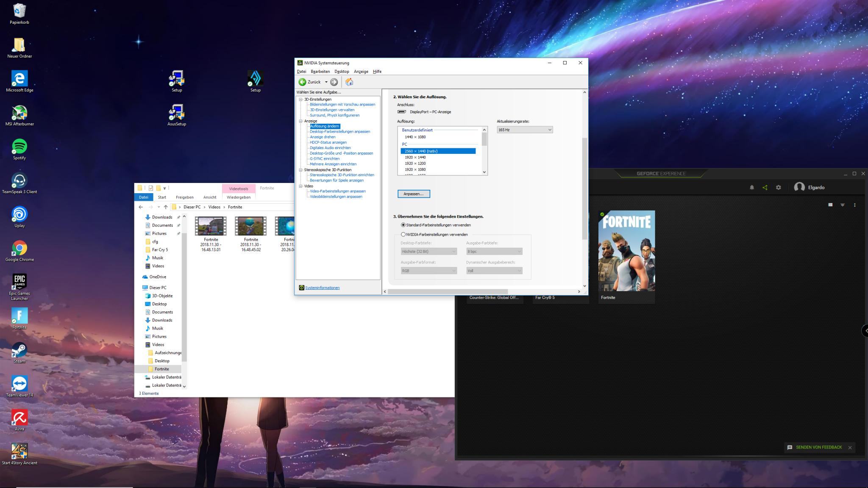This screenshot has height=488, width=868.
Task: Select Standard-Farbeinstellungen verwenden radio button
Action: point(403,225)
